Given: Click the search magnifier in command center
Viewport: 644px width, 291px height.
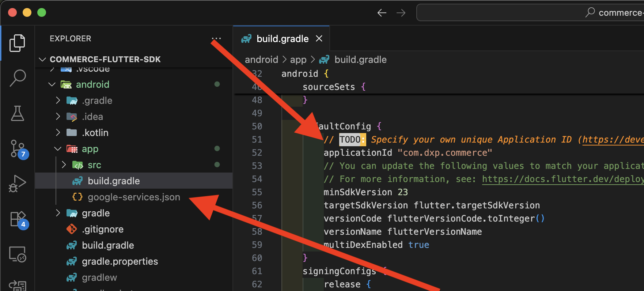Looking at the screenshot, I should pos(590,12).
